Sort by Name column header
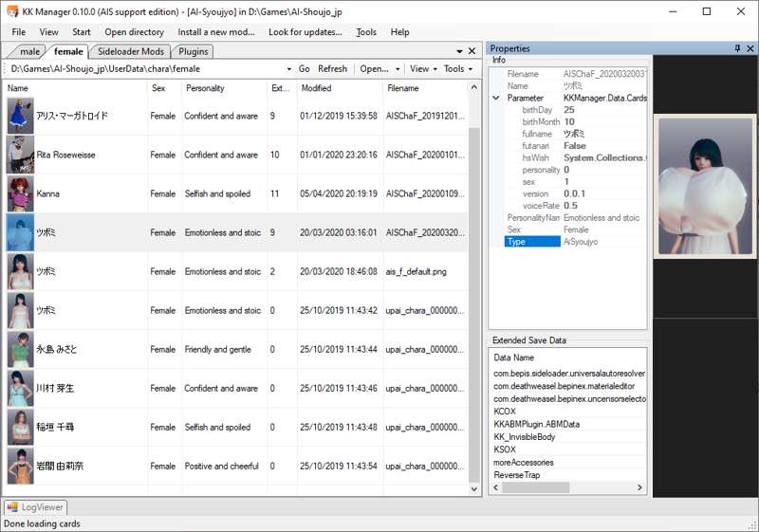This screenshot has width=759, height=532. click(76, 88)
